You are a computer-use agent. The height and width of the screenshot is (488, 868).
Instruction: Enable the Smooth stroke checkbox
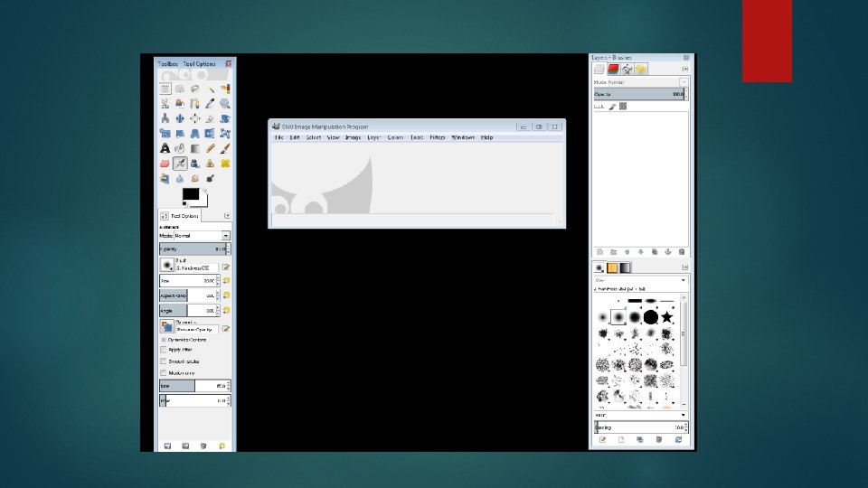[x=164, y=361]
